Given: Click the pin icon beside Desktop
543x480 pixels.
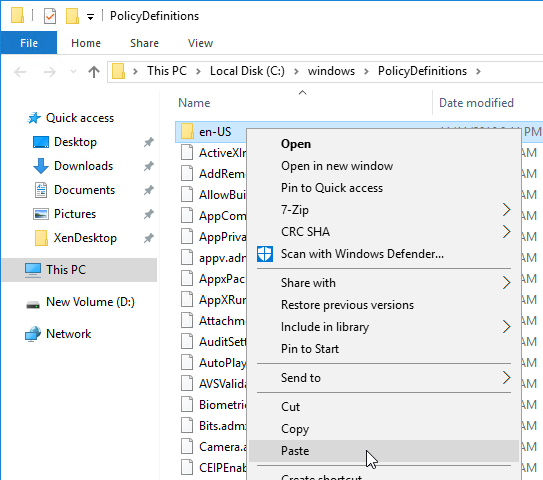Looking at the screenshot, I should (149, 142).
